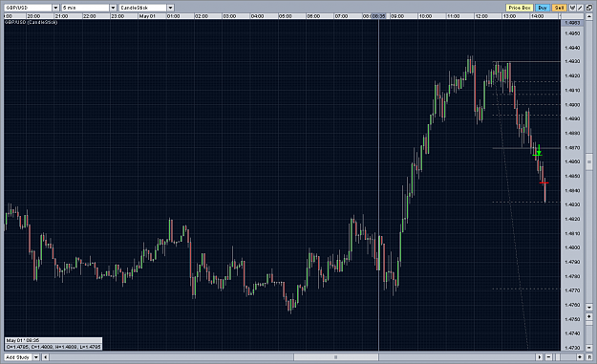Click the 1.4870 price axis label

(572, 148)
